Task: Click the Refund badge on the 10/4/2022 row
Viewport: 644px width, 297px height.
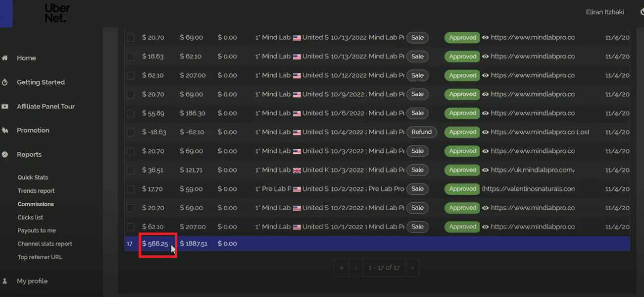Action: click(421, 132)
